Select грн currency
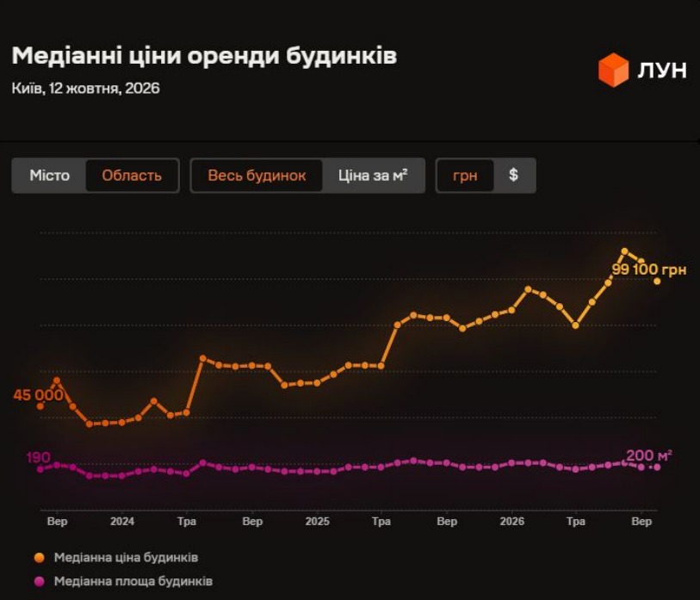The image size is (700, 600). (465, 176)
